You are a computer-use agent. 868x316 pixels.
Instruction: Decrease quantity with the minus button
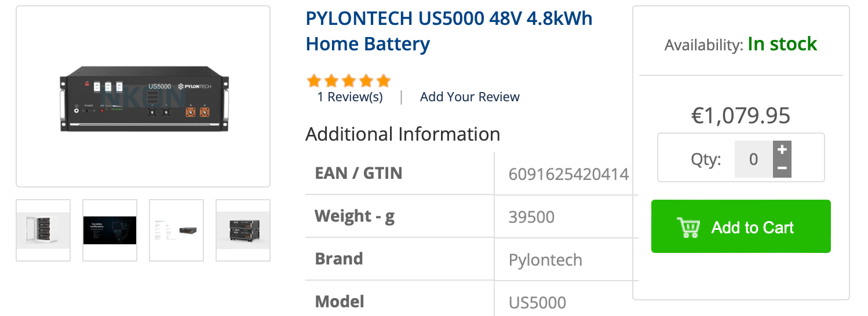pos(782,168)
